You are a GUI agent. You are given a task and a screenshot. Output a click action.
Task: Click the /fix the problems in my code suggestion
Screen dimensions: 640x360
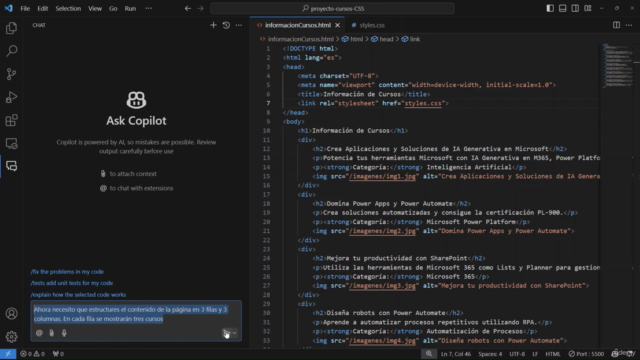(x=67, y=271)
